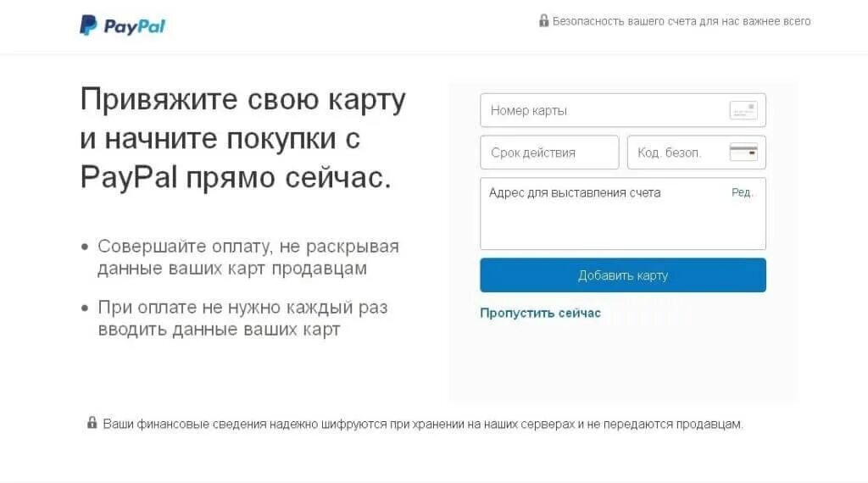Viewport: 868px width, 483px height.
Task: Click the CVV card icon in the Код безоп. field
Action: [743, 153]
